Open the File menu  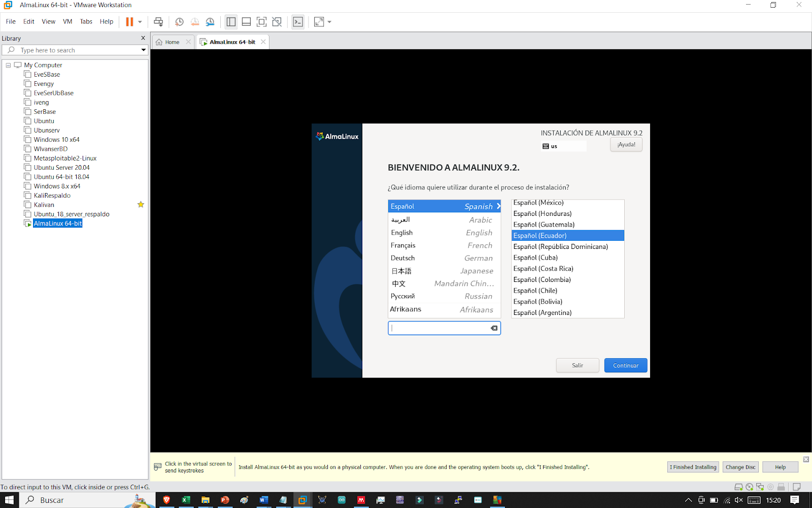(11, 21)
